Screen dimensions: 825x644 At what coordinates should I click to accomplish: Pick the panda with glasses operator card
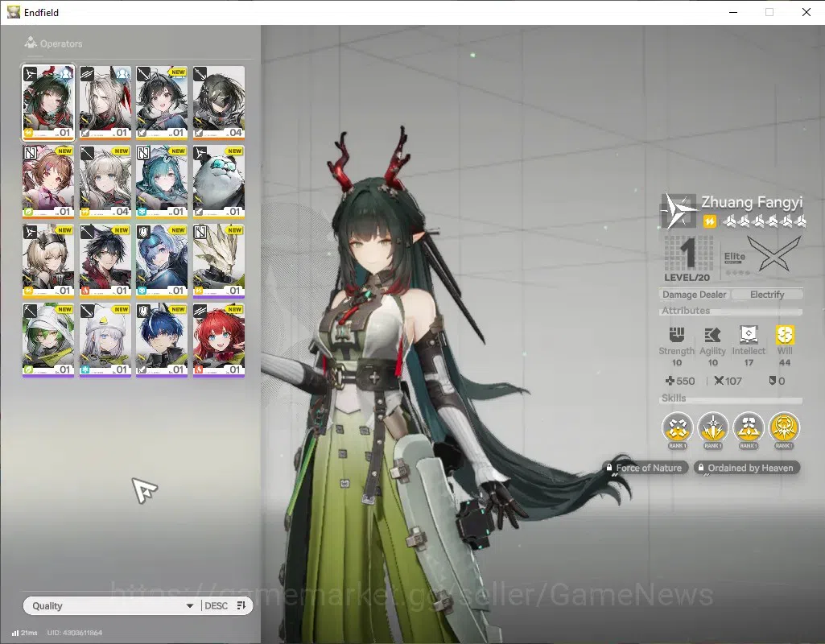point(218,181)
